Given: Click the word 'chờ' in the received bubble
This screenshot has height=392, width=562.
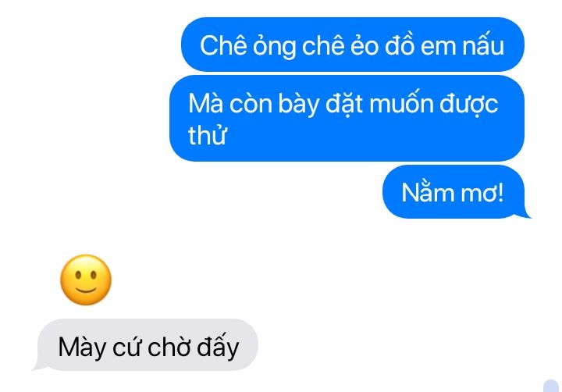Looking at the screenshot, I should click(x=169, y=347).
